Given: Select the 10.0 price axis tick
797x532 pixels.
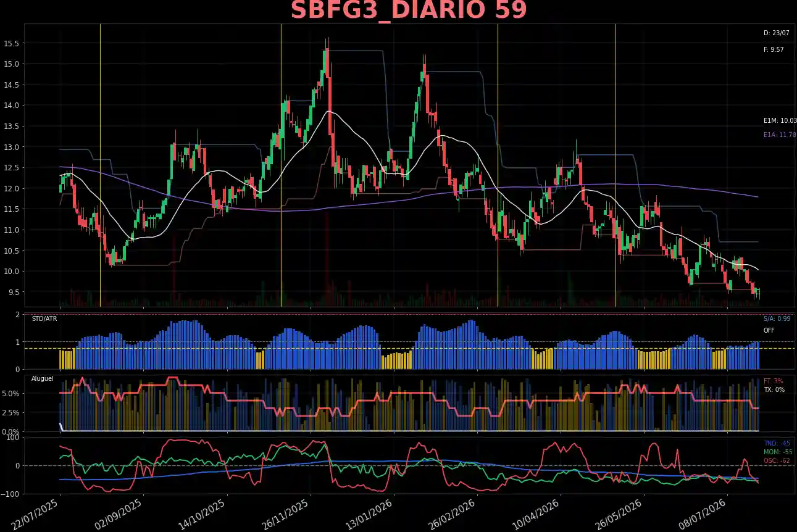Looking at the screenshot, I should [11, 272].
